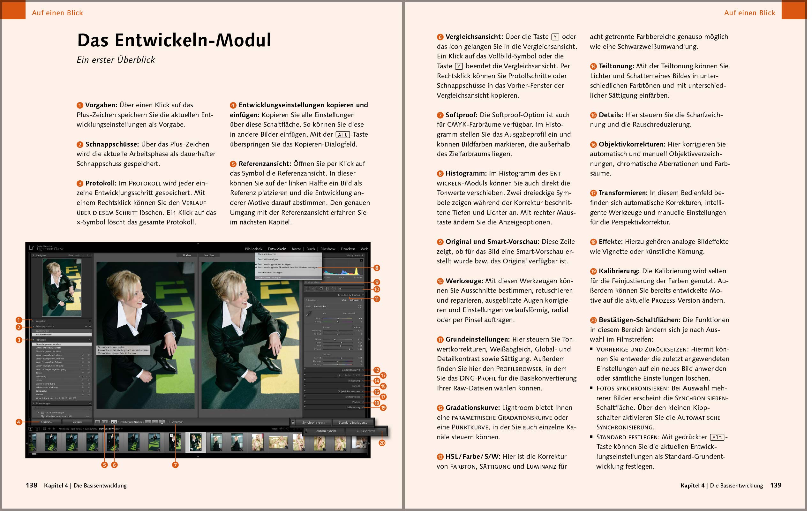Click the plus icon on the Vorgaben panel
Screen dimensions: 812x514
pyautogui.click(x=90, y=321)
